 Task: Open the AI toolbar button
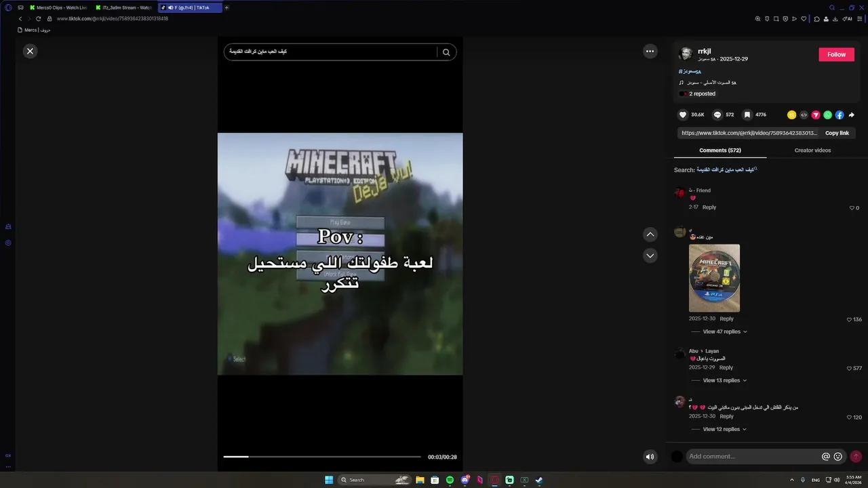pos(847,18)
